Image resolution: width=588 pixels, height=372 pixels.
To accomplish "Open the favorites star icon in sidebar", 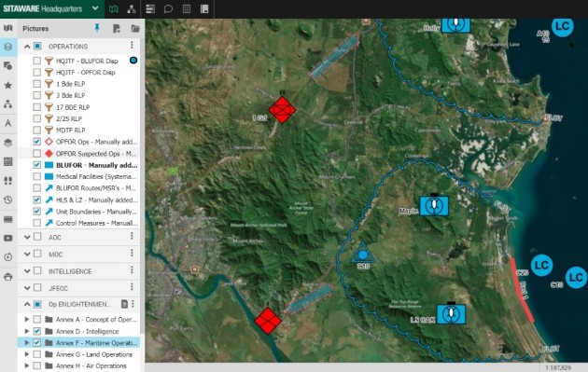I will (7, 86).
